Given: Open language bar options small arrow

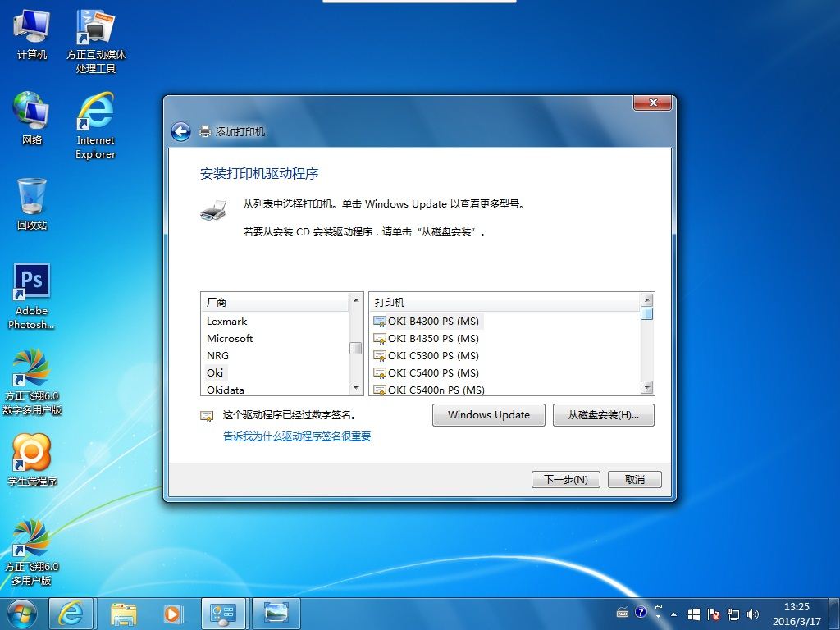Looking at the screenshot, I should [x=659, y=617].
